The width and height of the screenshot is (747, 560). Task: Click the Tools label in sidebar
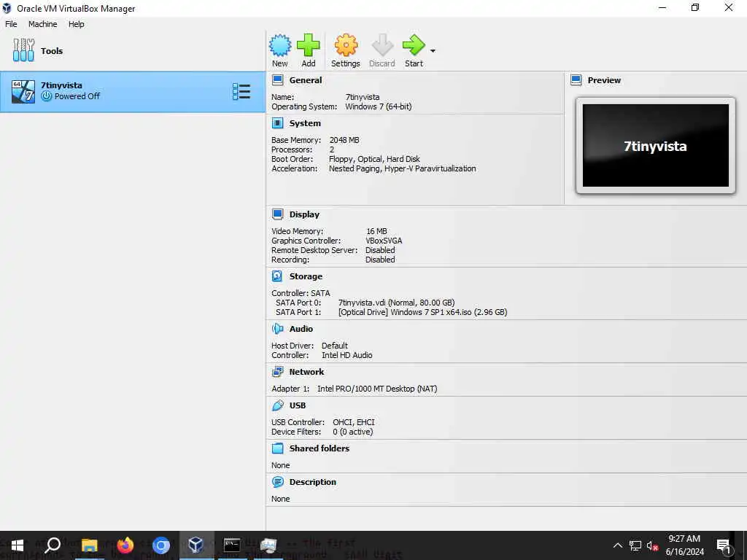[52, 51]
